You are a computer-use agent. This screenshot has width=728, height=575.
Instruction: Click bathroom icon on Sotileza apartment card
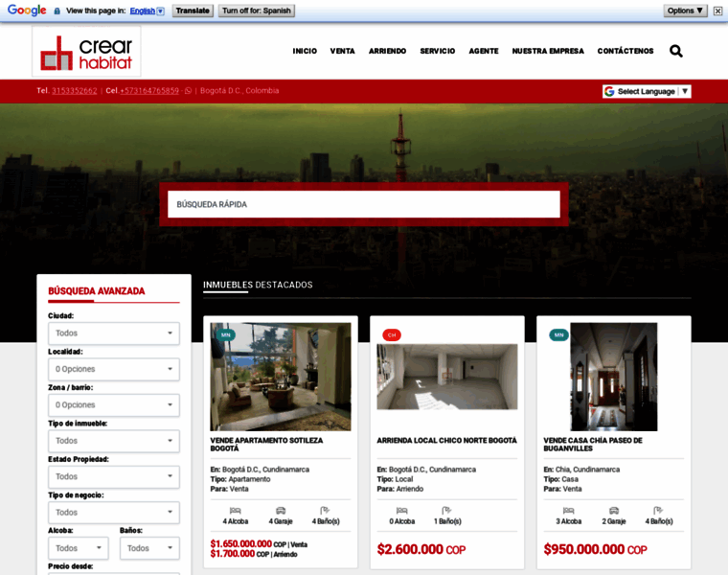(x=325, y=511)
